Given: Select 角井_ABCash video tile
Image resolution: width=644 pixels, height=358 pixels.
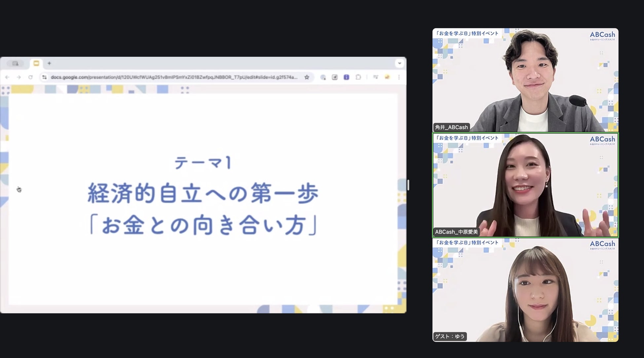Looking at the screenshot, I should tap(525, 80).
